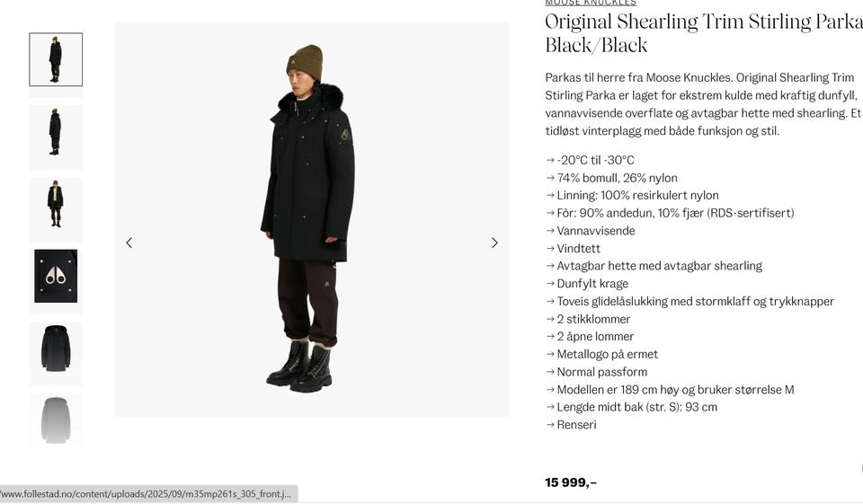The image size is (863, 504).
Task: Click the follestad.no image URL in status bar
Action: coord(147,493)
